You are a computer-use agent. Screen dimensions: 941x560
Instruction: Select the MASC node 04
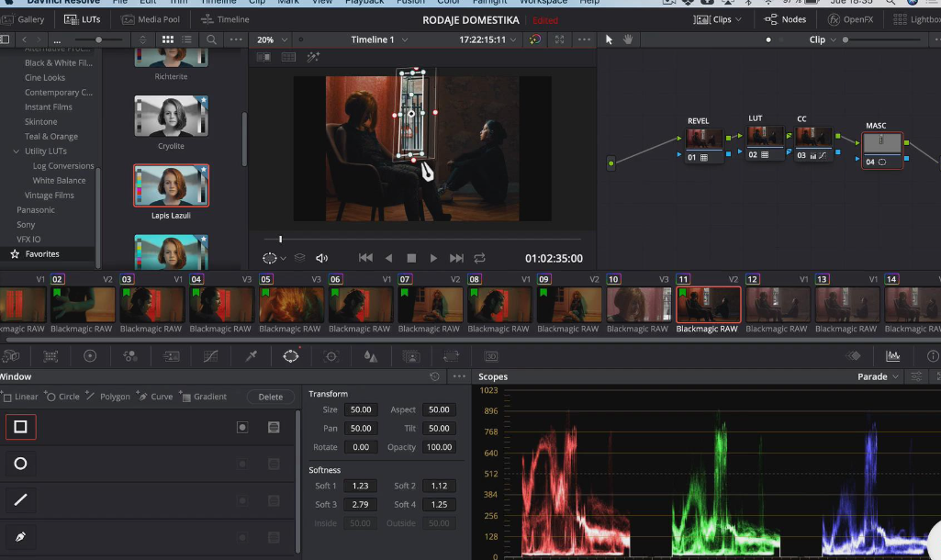pos(881,151)
